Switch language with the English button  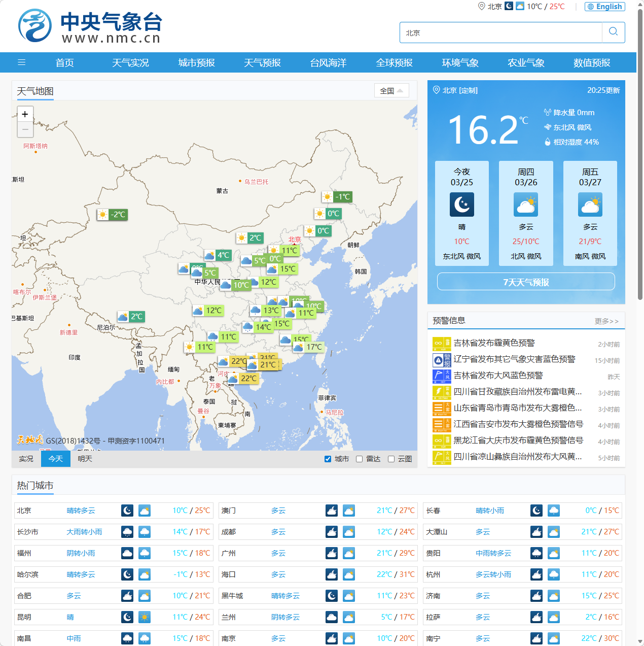604,6
